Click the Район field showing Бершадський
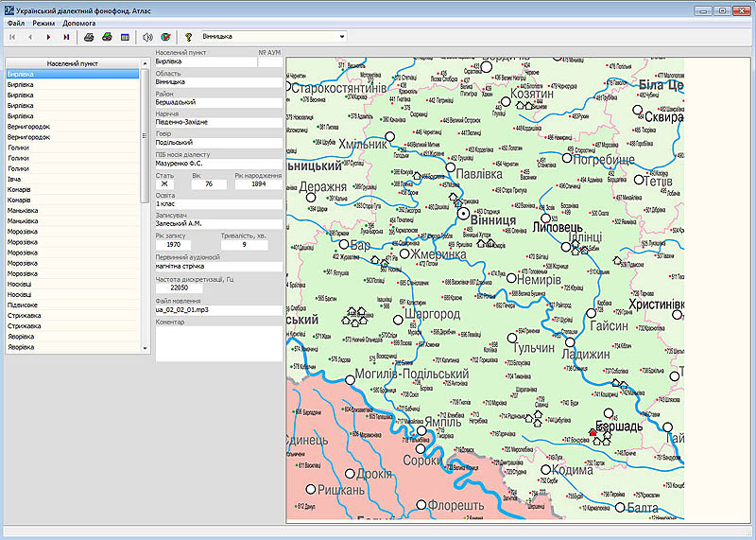The height and width of the screenshot is (540, 756). tap(218, 102)
